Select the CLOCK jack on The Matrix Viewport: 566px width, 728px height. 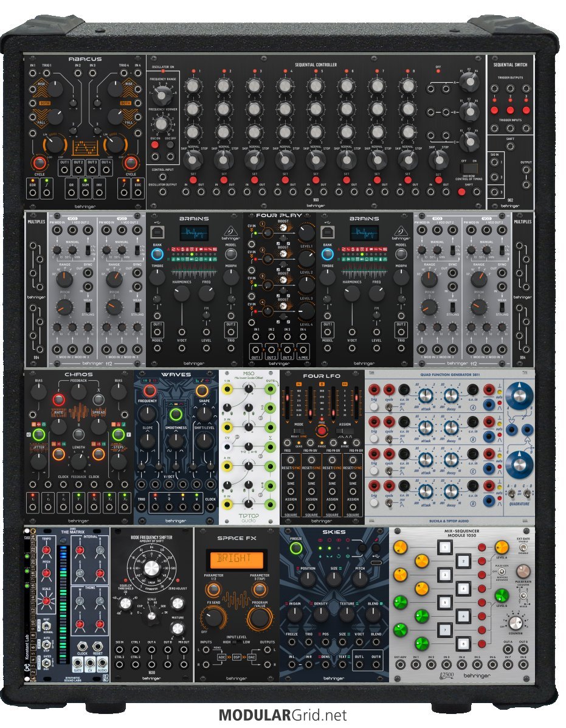tap(82, 646)
